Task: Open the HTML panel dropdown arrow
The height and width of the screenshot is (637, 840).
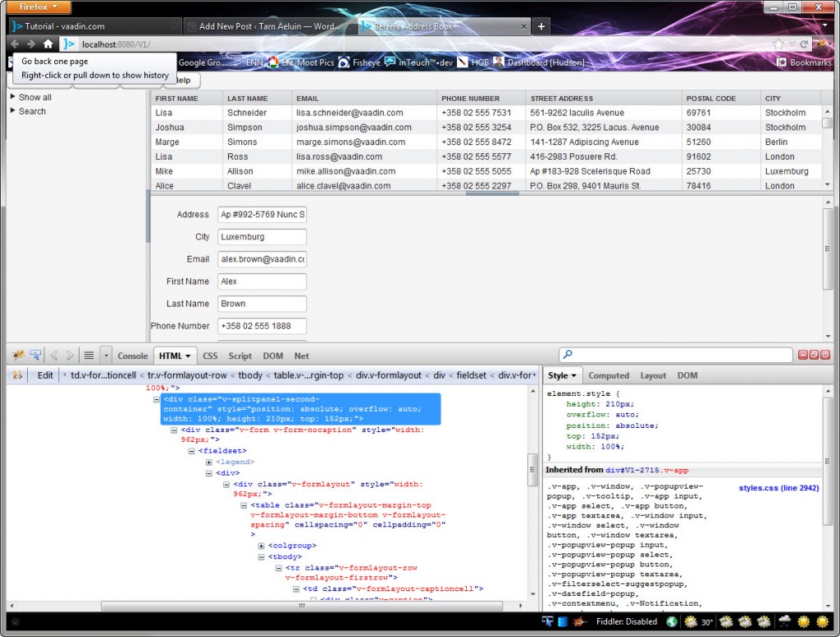Action: [x=189, y=356]
